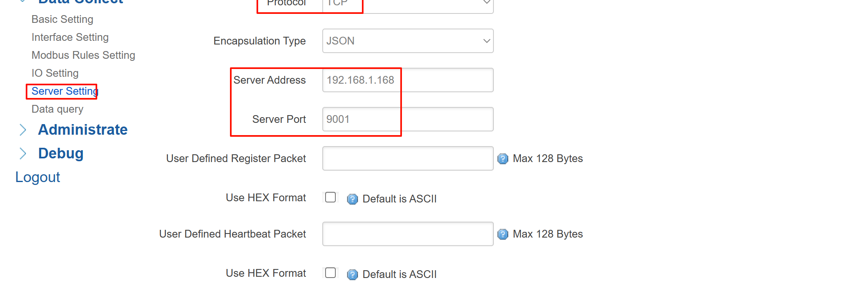Open the Protocol dropdown

point(408,4)
